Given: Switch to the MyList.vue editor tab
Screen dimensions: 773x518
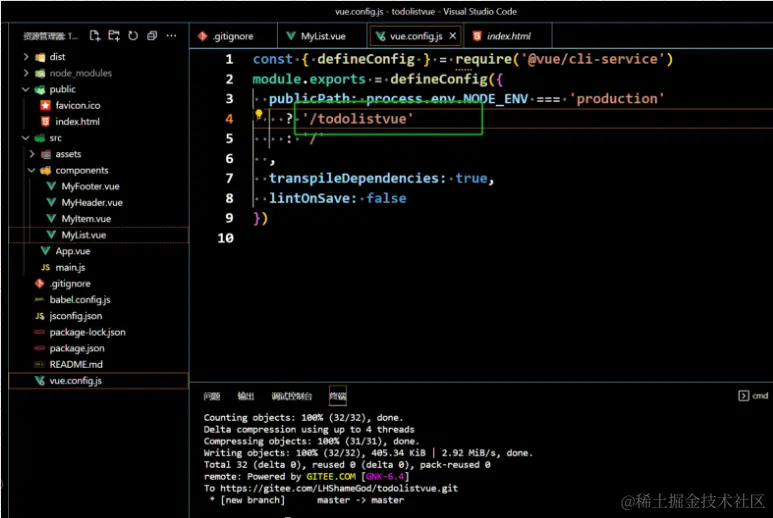Looking at the screenshot, I should coord(322,36).
